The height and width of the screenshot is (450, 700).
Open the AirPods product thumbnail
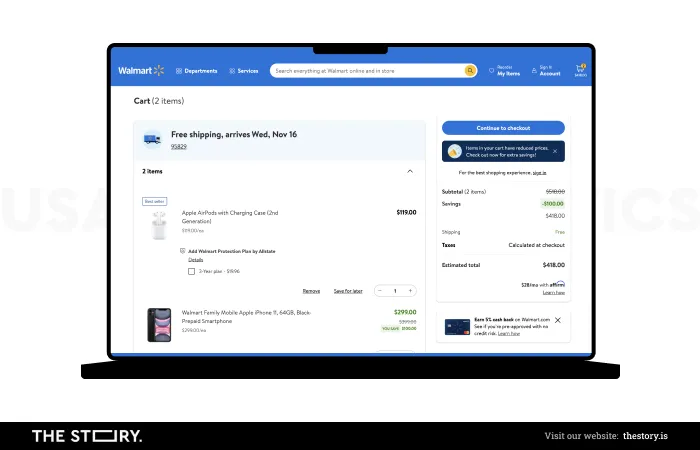(159, 225)
